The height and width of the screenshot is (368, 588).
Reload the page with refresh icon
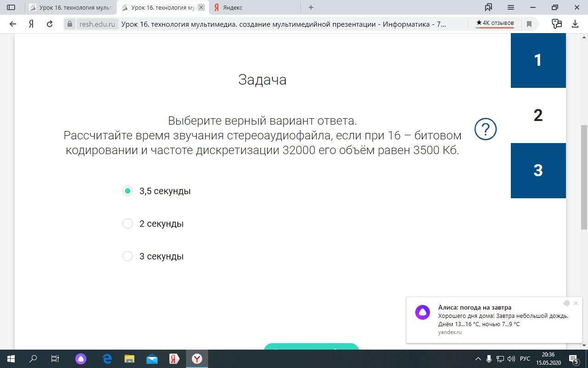point(50,24)
